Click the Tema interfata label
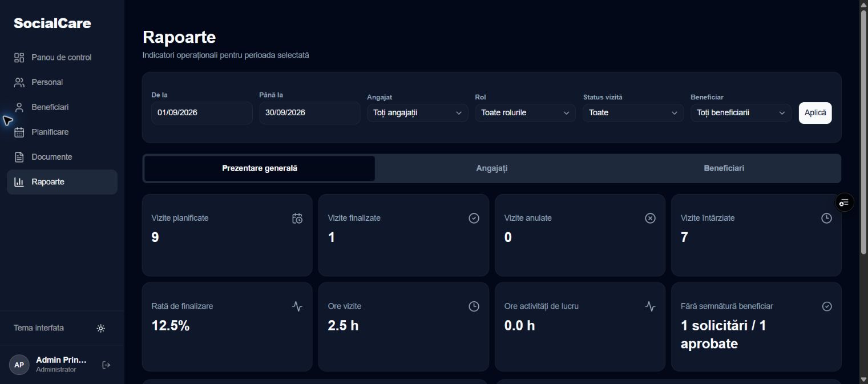 click(x=39, y=328)
